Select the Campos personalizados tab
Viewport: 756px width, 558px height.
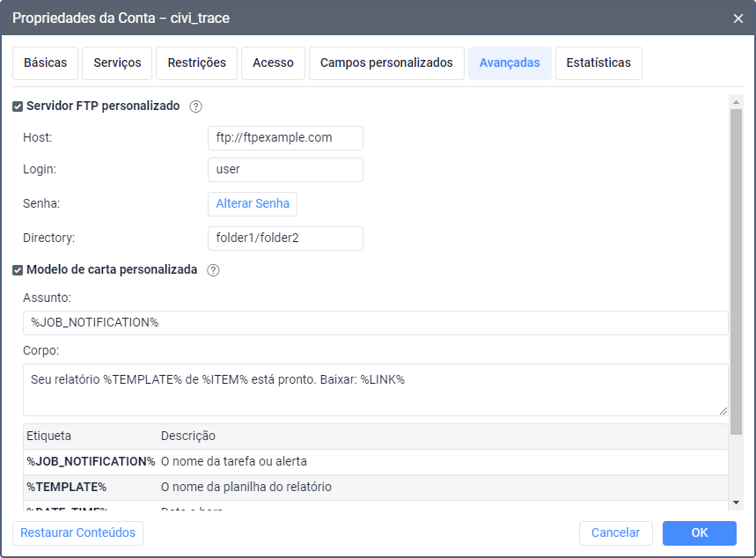386,63
